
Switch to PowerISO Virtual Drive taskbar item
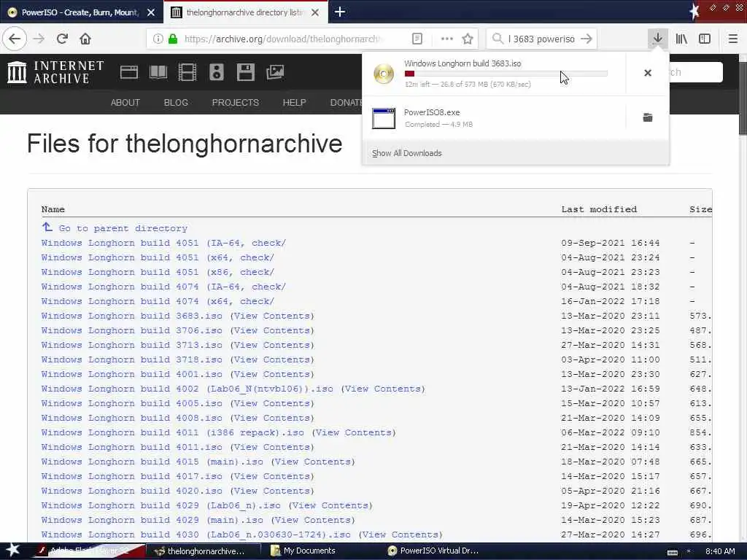coord(433,551)
